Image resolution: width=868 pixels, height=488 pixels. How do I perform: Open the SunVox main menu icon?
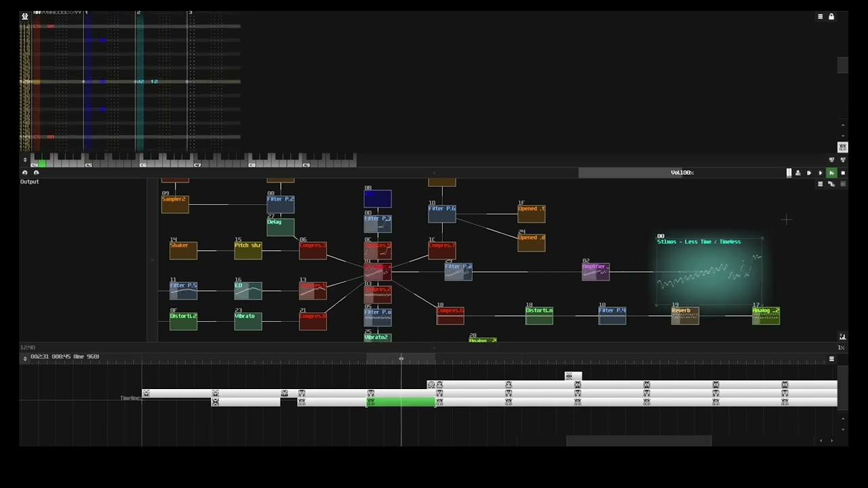click(25, 16)
